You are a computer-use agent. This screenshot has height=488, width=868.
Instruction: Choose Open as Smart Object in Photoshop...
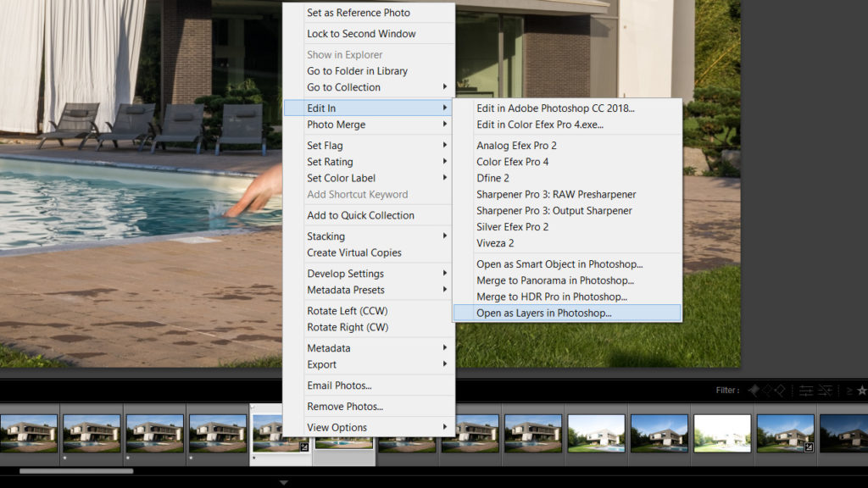pyautogui.click(x=567, y=264)
